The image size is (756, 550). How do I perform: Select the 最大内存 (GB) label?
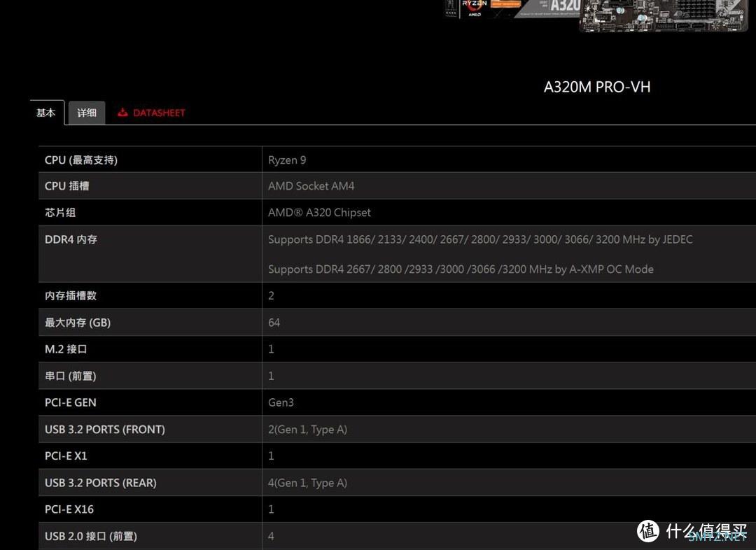pos(78,323)
